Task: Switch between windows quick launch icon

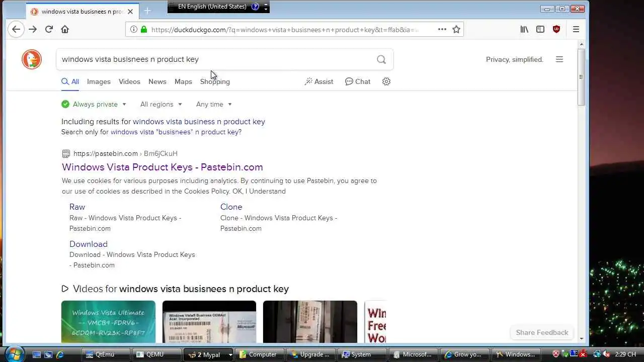Action: (x=48, y=354)
